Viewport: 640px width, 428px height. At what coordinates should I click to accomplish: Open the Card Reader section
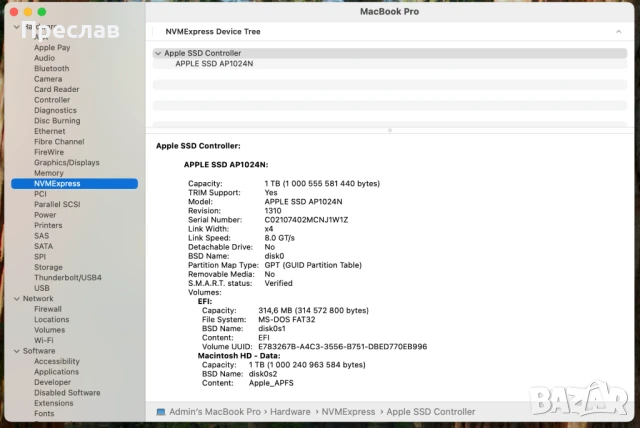pos(56,89)
